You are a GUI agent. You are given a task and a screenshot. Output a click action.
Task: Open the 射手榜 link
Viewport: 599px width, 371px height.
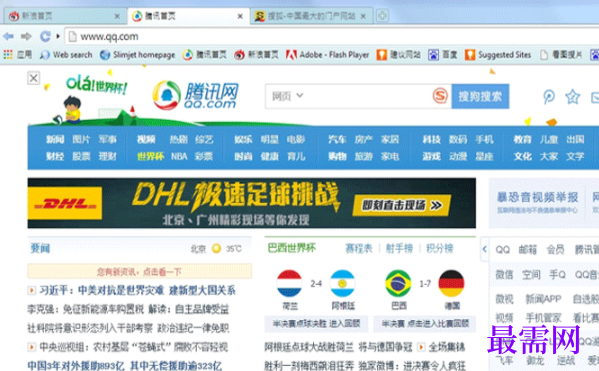click(x=399, y=249)
